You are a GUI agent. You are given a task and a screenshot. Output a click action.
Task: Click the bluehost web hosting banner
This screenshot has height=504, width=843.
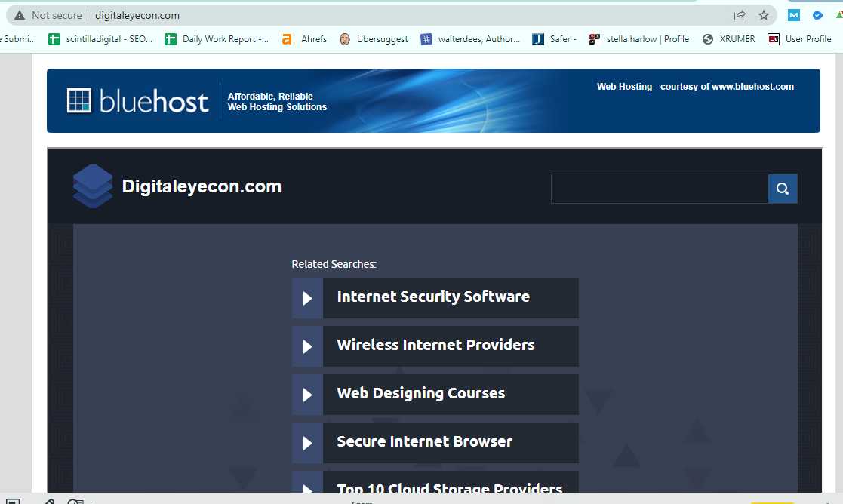click(433, 100)
